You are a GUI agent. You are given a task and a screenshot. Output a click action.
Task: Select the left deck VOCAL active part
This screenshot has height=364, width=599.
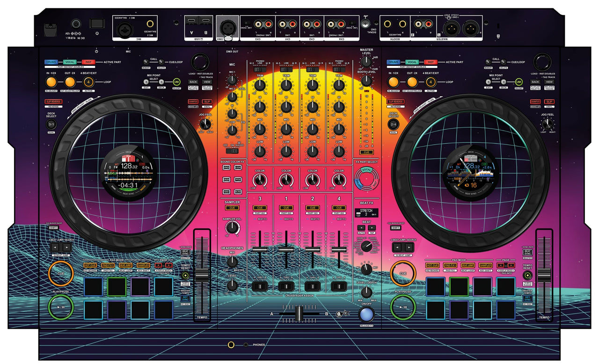click(70, 62)
